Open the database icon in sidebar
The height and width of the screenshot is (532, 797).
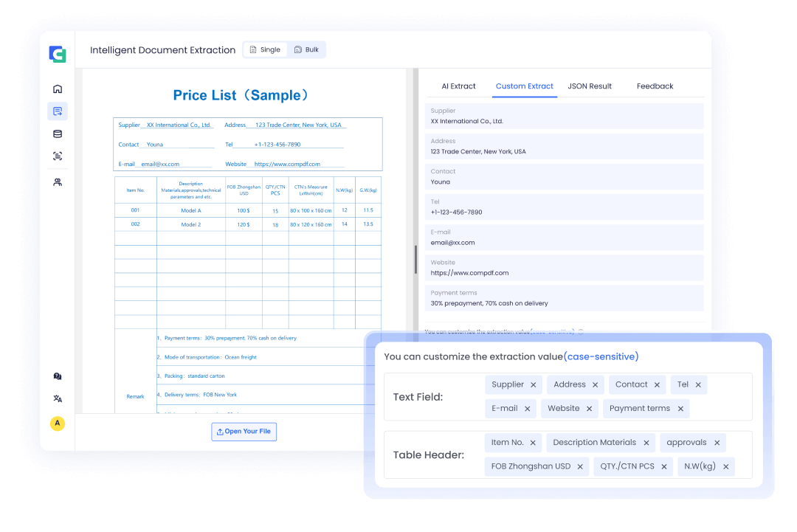click(x=58, y=134)
